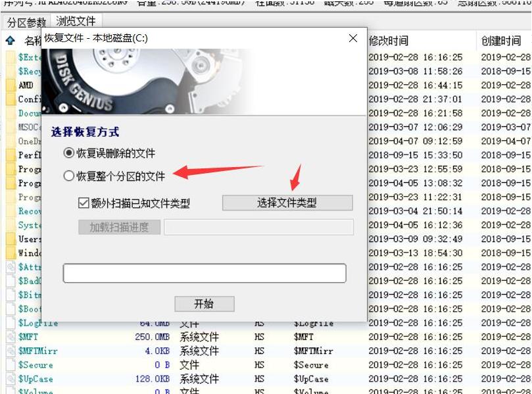Select 恢复误删除的文件 radio option
Image resolution: width=532 pixels, height=394 pixels.
[x=109, y=153]
